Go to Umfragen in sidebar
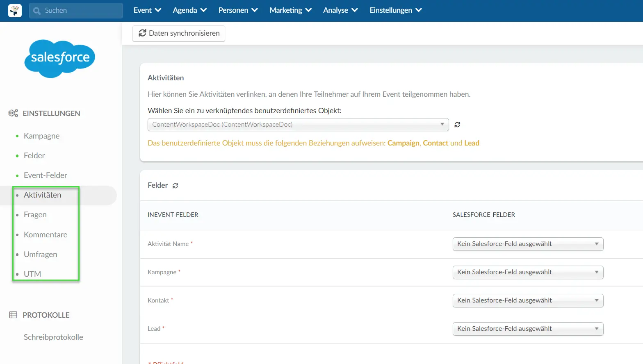The height and width of the screenshot is (364, 643). (40, 254)
